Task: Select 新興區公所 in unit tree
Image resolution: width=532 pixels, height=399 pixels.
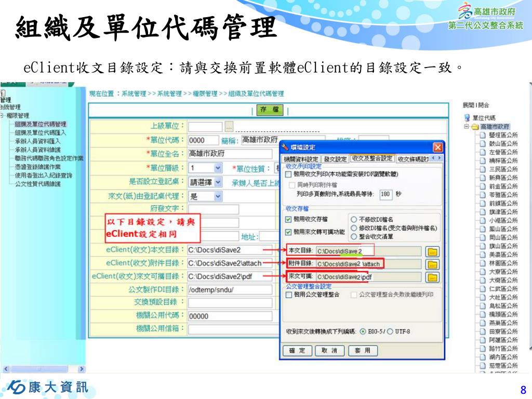Action: click(x=503, y=178)
